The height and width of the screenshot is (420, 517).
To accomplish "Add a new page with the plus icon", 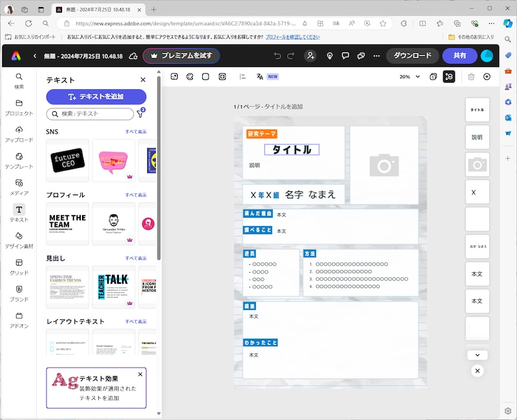I will coord(487,76).
